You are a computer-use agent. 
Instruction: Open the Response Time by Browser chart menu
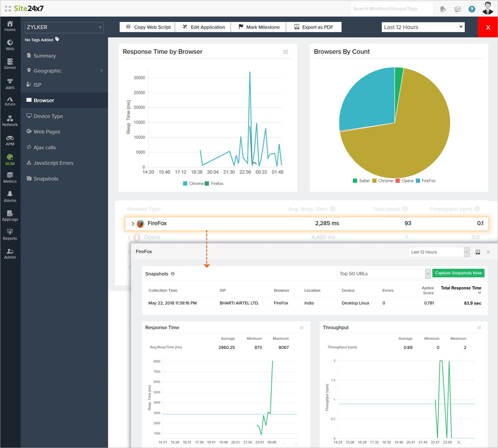pyautogui.click(x=286, y=52)
